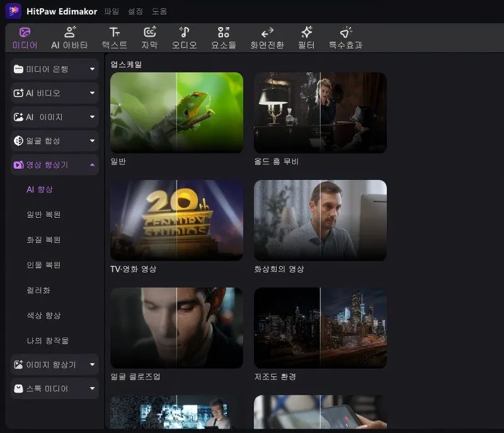This screenshot has height=433, width=504.
Task: Select 색상 향상 submenu item
Action: point(43,315)
